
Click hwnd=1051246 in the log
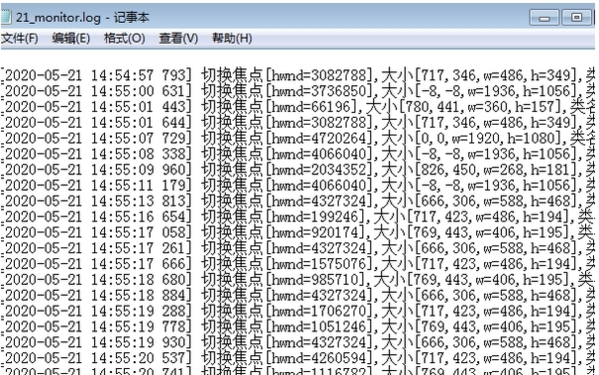coord(320,327)
